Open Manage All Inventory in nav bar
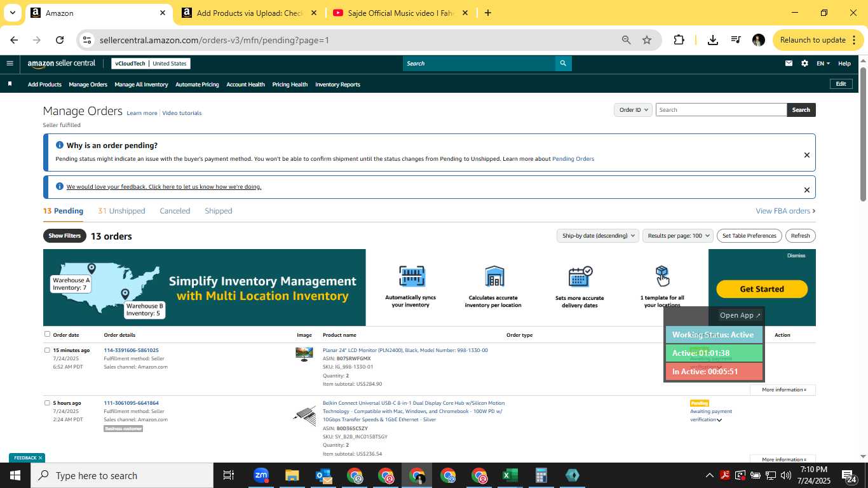 (x=141, y=85)
